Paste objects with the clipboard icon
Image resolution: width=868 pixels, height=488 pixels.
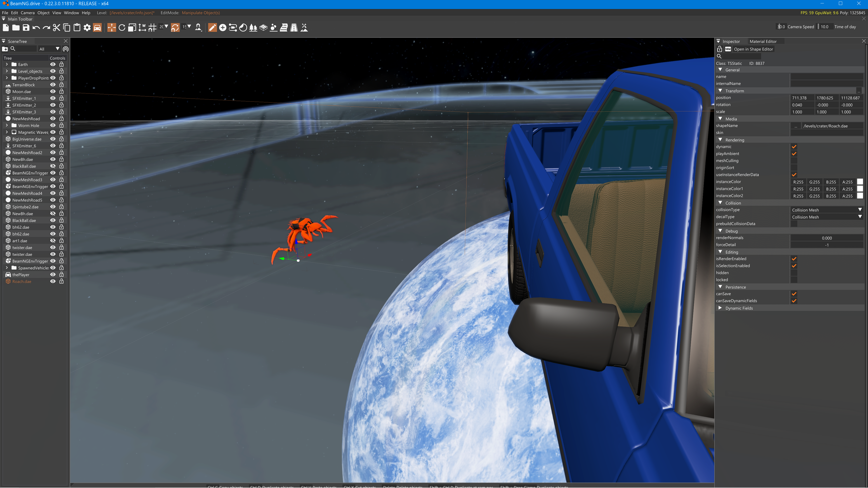77,28
